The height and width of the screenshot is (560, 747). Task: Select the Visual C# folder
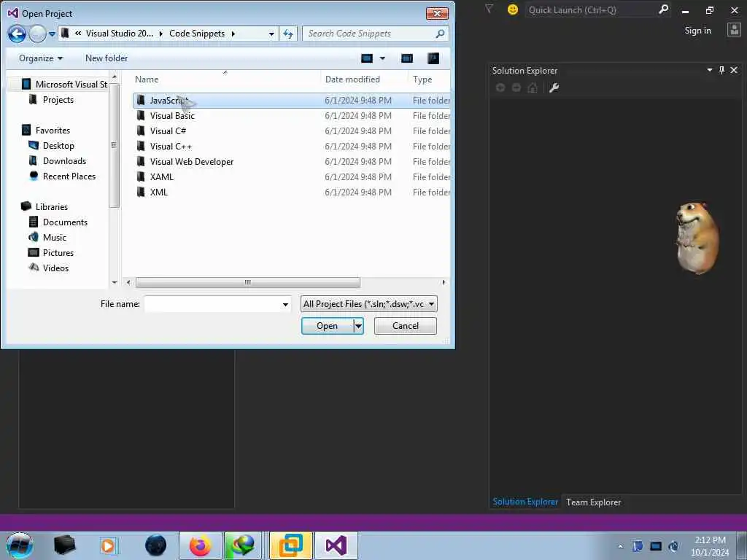291,131
